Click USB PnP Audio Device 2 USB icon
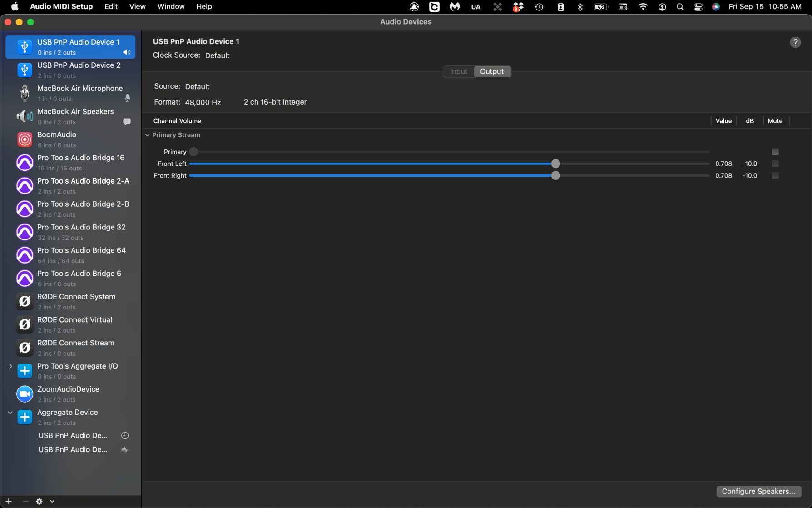Viewport: 812px width, 508px height. [25, 70]
